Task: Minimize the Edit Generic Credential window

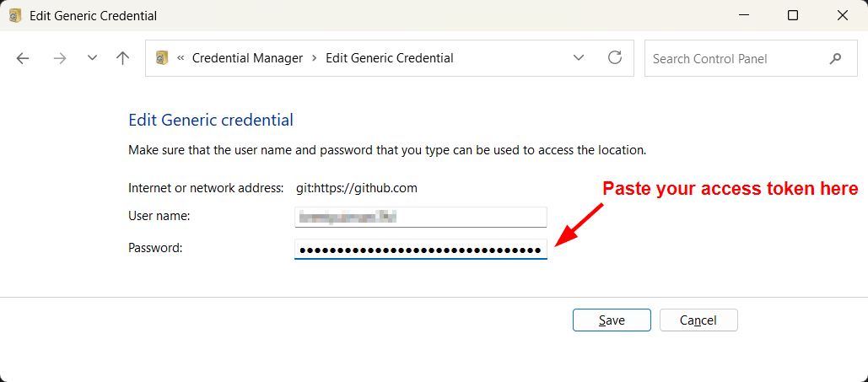Action: point(743,15)
